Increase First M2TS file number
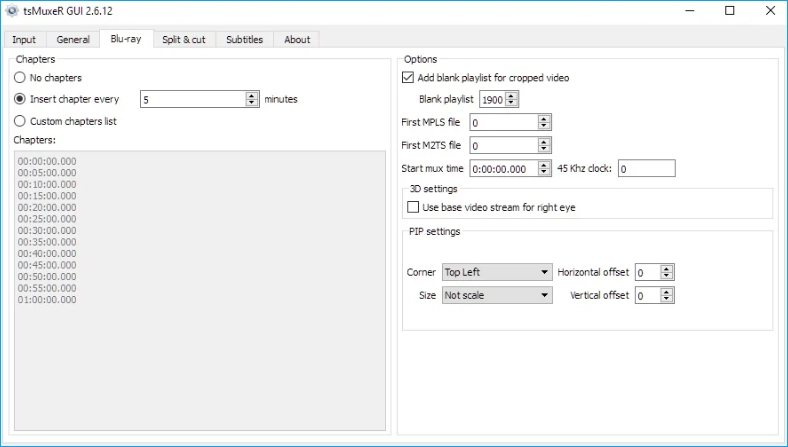This screenshot has height=447, width=788. (544, 142)
